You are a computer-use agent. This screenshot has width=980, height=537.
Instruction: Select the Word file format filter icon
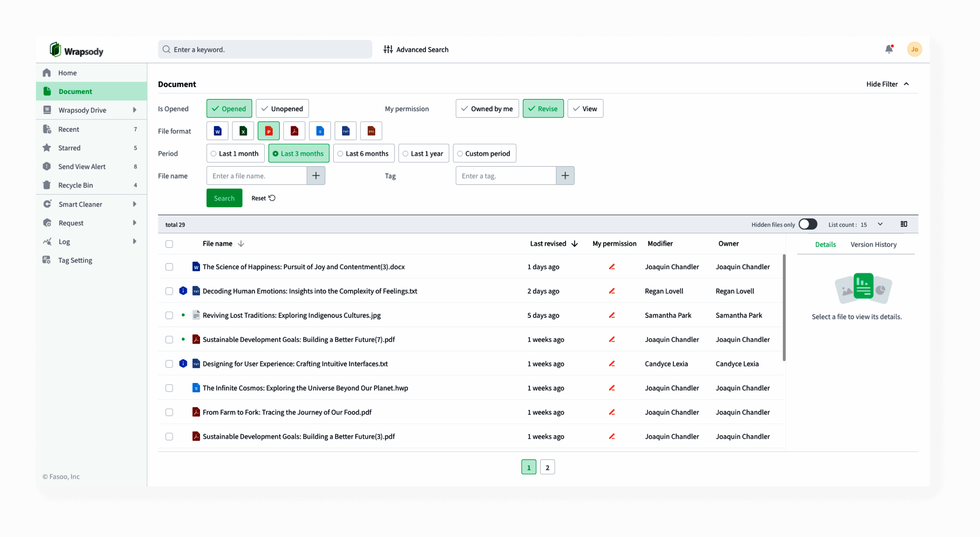click(217, 131)
